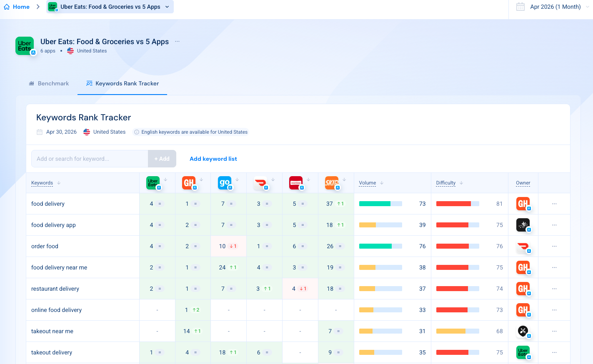Image resolution: width=593 pixels, height=364 pixels.
Task: Open row options for food delivery
Action: tap(554, 204)
